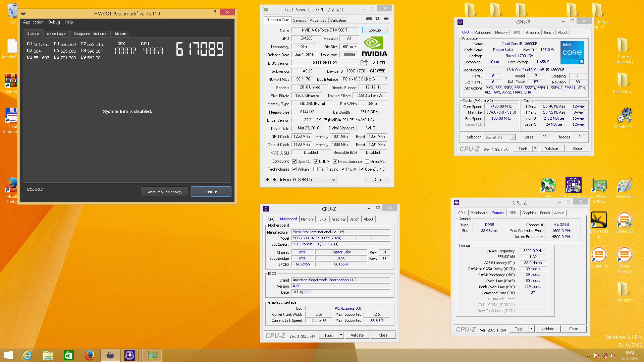Screen dimensions: 644x362
Task: Toggle the DirectCompute checkbox
Action: click(335, 162)
